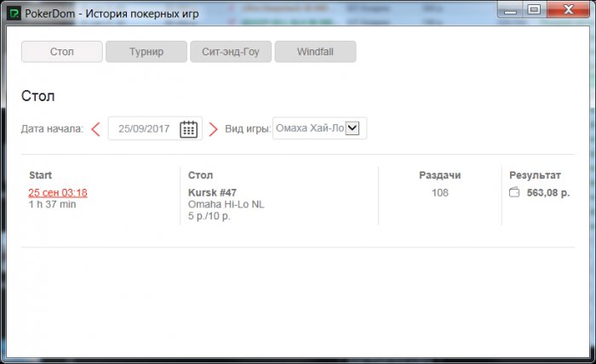Click the wallet icon beside 563,08 р.

tap(514, 192)
